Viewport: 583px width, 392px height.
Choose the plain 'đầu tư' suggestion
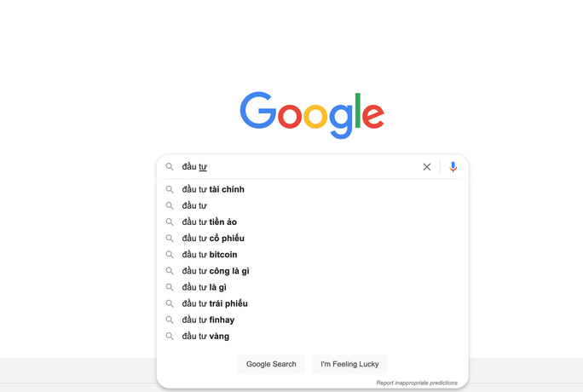click(x=194, y=205)
